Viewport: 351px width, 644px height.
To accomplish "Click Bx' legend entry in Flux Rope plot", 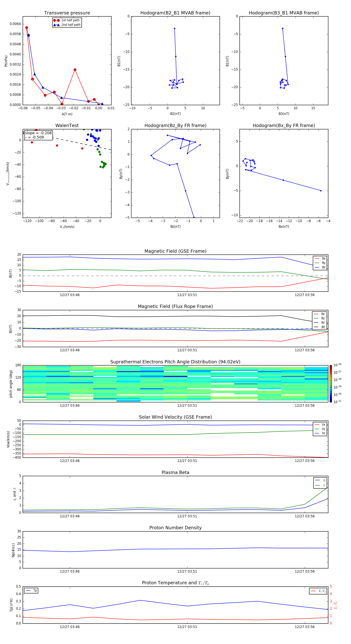I will (x=320, y=314).
